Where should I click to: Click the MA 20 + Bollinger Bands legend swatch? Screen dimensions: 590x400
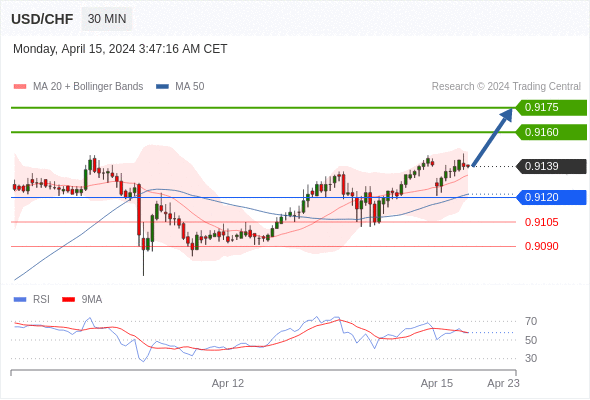point(20,87)
